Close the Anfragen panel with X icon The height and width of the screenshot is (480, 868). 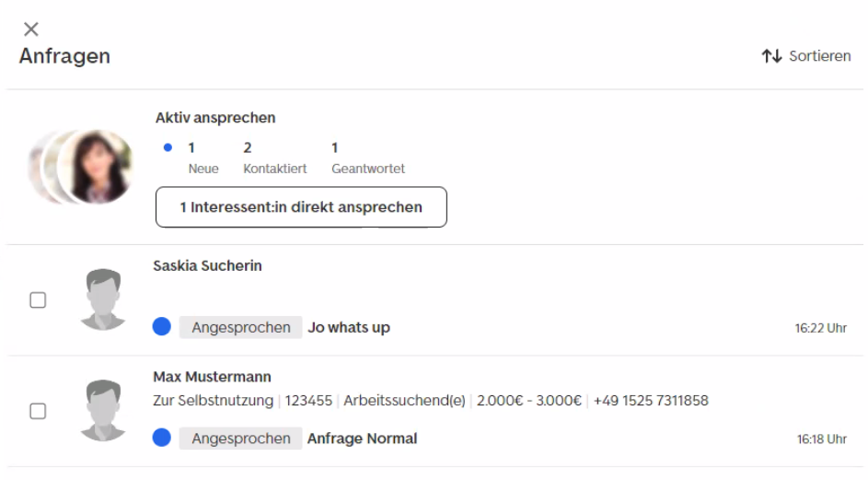pyautogui.click(x=31, y=29)
